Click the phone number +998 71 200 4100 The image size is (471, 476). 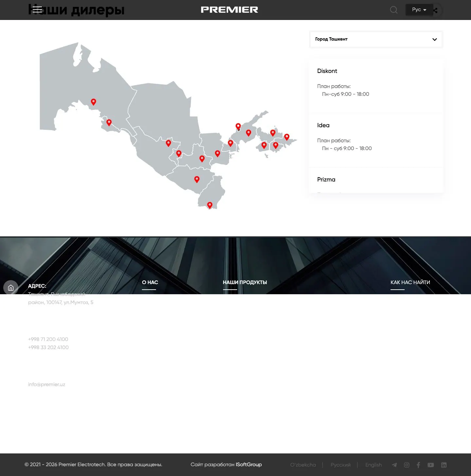(x=48, y=339)
